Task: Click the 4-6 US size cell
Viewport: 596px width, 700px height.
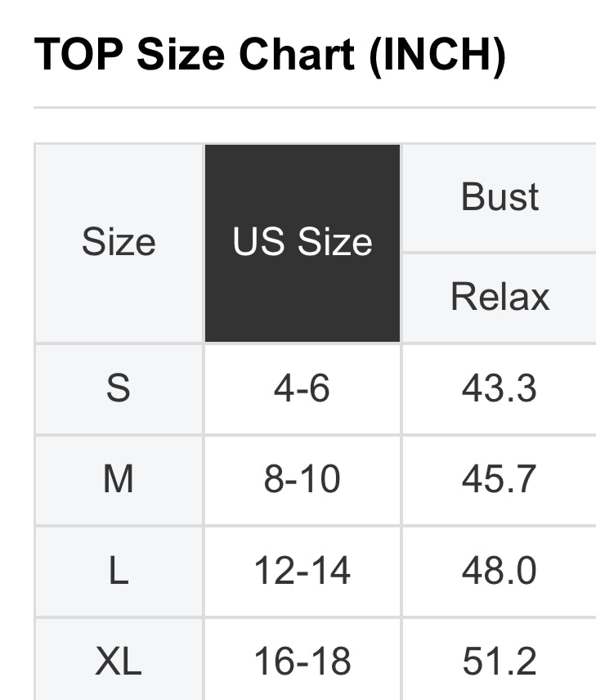Action: [302, 388]
